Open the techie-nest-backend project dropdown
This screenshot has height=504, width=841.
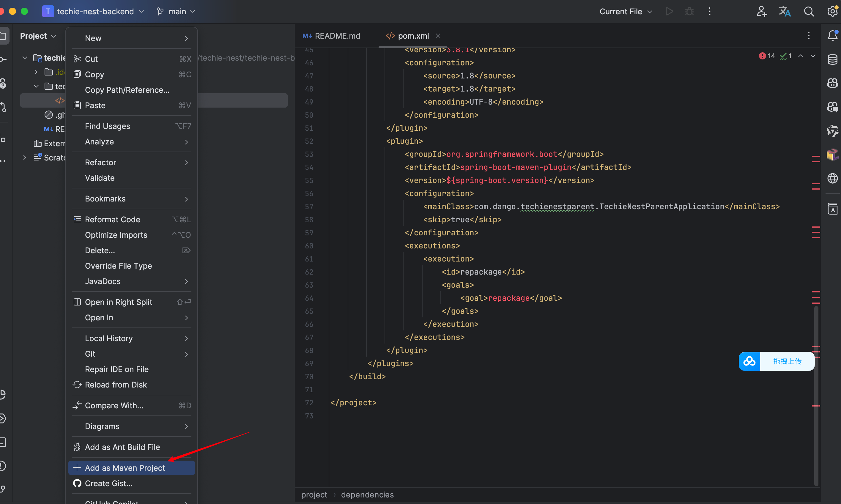click(93, 12)
